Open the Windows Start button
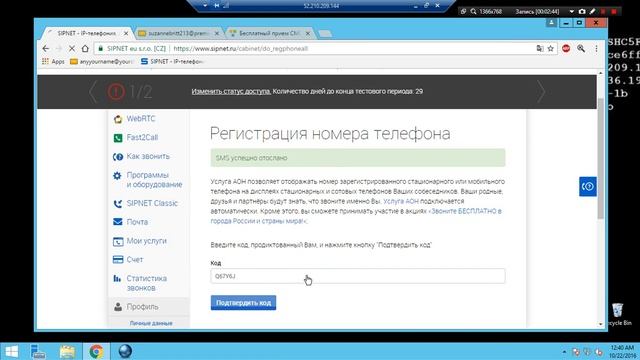 (x=11, y=352)
